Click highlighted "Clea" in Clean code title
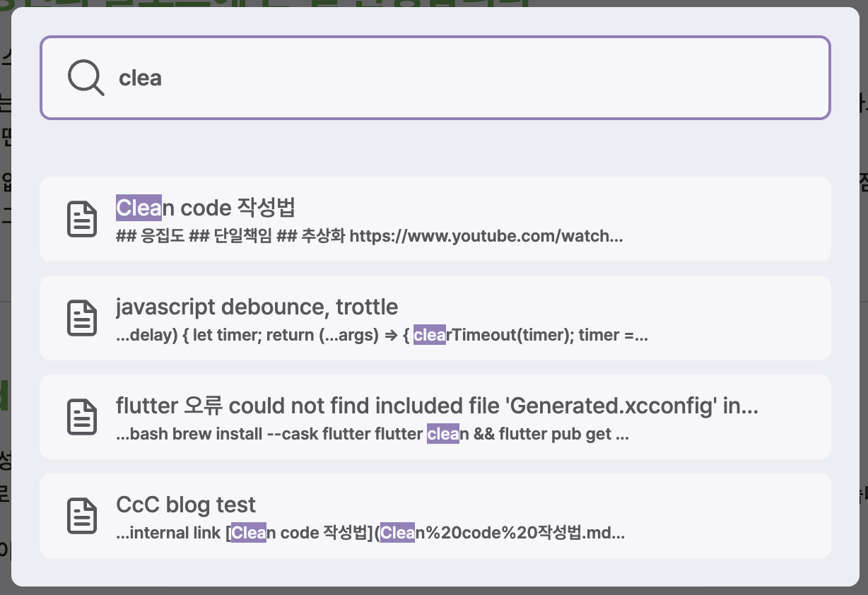The width and height of the screenshot is (868, 595). (139, 208)
